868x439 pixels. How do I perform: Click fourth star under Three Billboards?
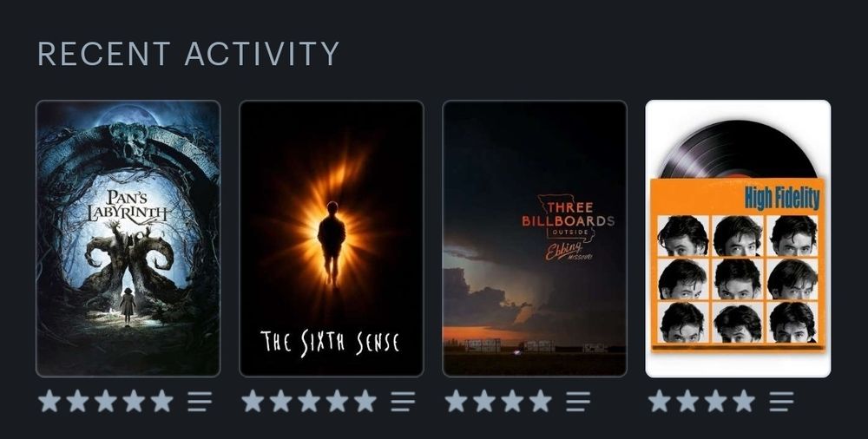click(x=540, y=401)
